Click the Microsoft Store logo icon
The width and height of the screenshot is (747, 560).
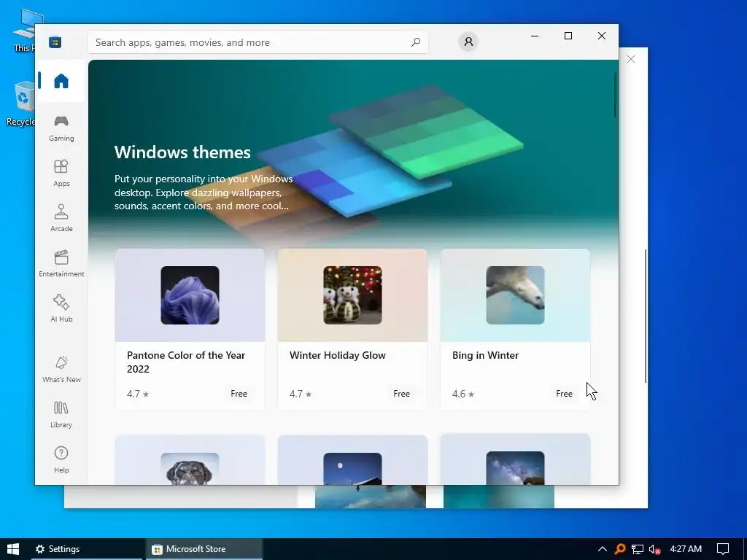[55, 42]
